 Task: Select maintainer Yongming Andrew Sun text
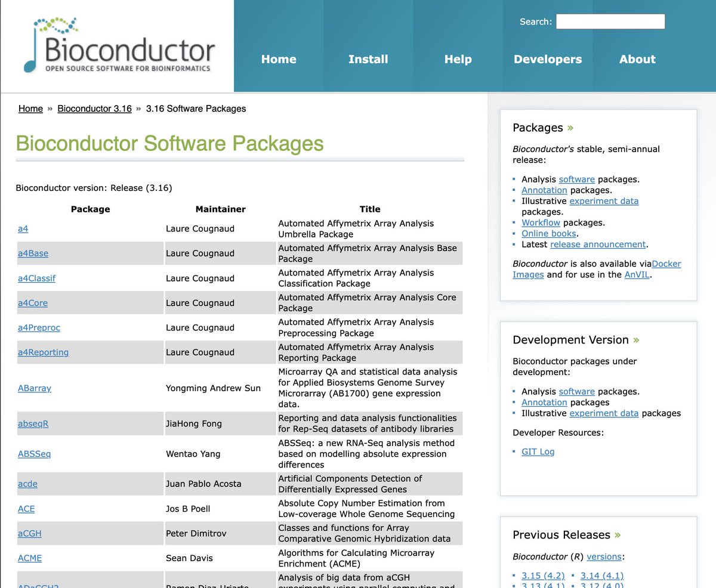click(x=213, y=388)
